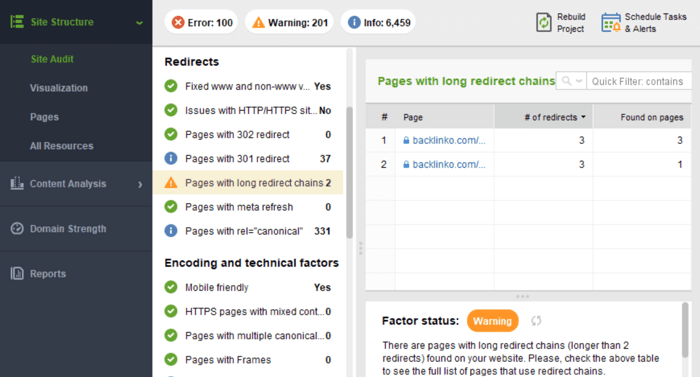This screenshot has width=700, height=377.
Task: Click green check beside Pages with 302 redirect
Action: pos(171,134)
